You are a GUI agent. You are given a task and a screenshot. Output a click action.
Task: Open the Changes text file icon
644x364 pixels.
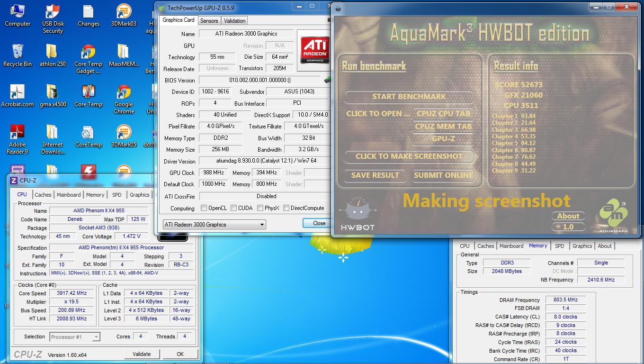(88, 15)
